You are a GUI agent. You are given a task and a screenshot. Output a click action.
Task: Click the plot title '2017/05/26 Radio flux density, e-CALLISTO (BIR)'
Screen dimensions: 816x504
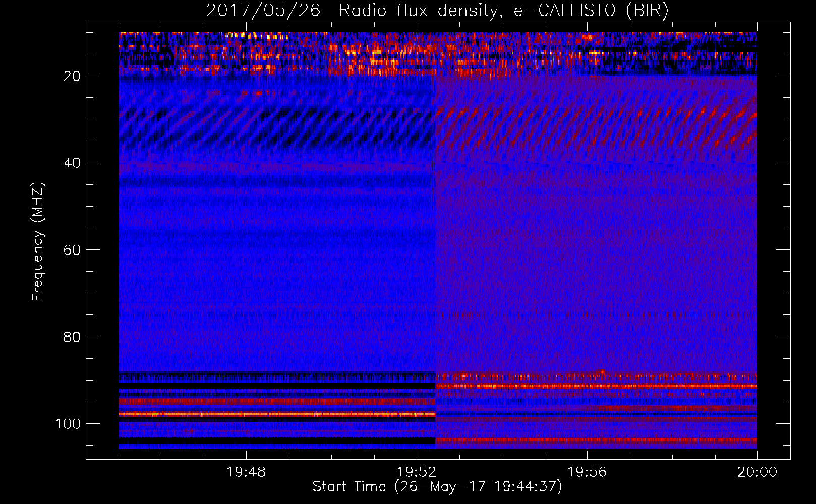[x=437, y=11]
